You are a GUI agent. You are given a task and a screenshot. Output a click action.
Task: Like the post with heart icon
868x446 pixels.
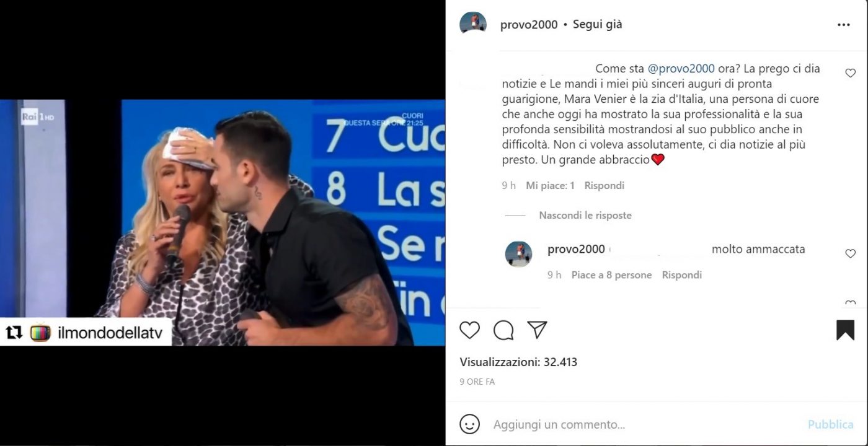pyautogui.click(x=469, y=330)
